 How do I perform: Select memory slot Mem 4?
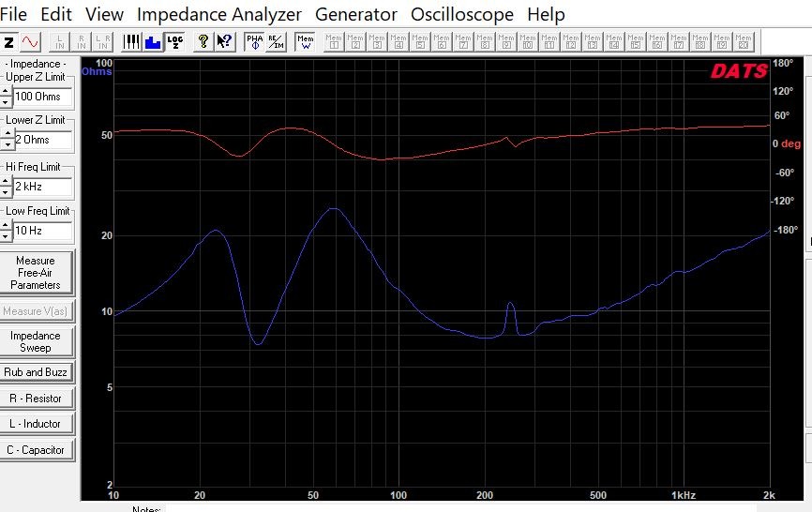click(x=398, y=42)
